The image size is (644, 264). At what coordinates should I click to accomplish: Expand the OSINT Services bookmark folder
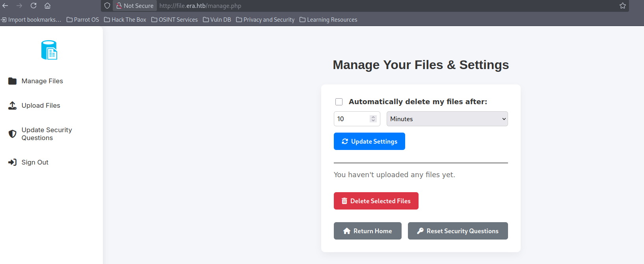175,20
